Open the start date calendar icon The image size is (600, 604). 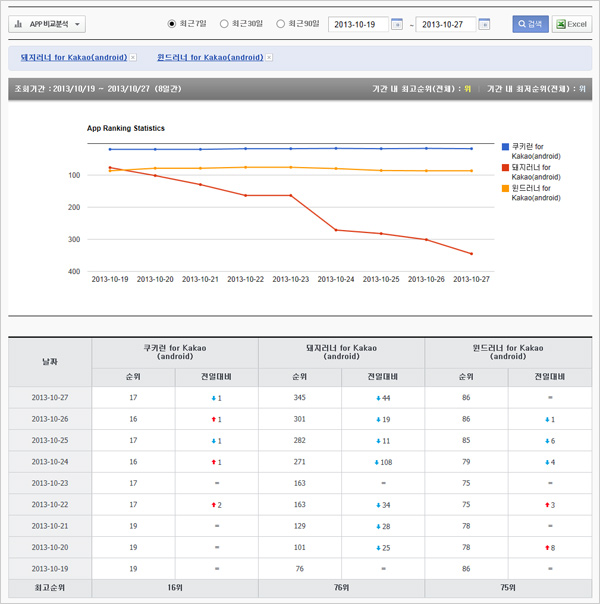point(397,24)
